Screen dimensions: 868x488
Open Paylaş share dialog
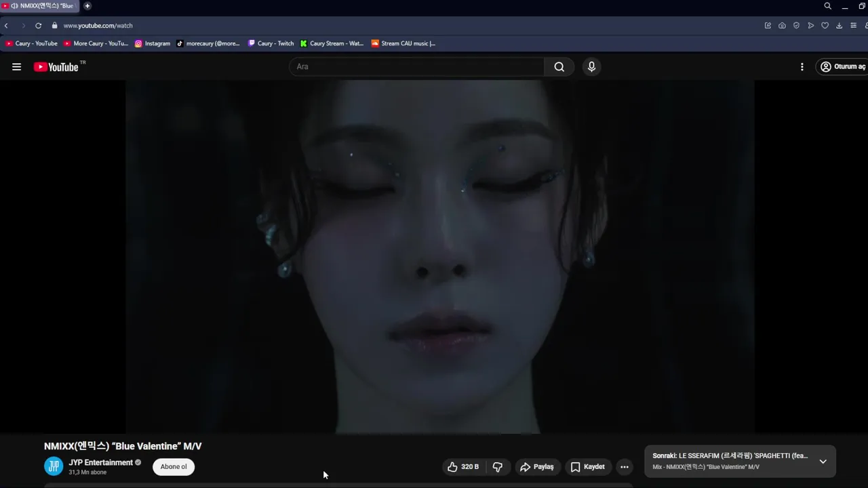537,467
